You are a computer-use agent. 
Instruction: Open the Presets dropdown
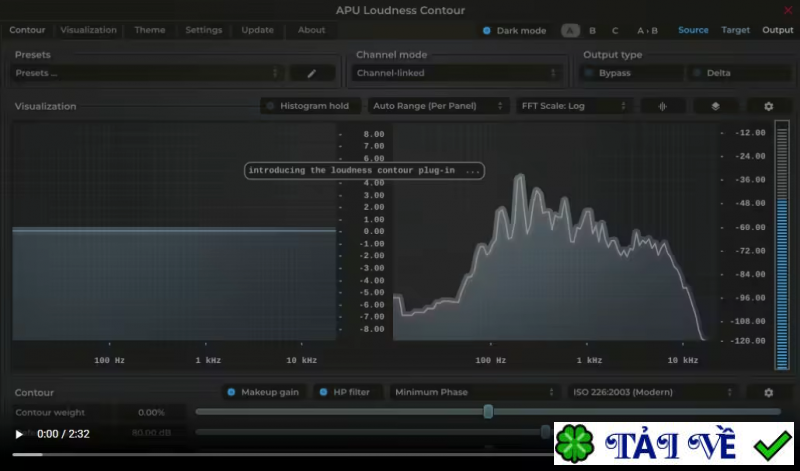click(x=147, y=73)
